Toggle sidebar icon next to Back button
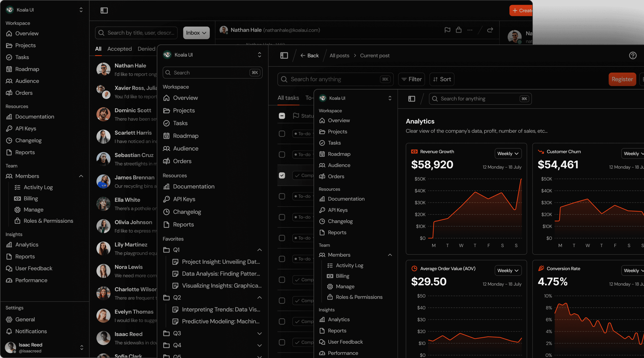The image size is (644, 358). [284, 55]
